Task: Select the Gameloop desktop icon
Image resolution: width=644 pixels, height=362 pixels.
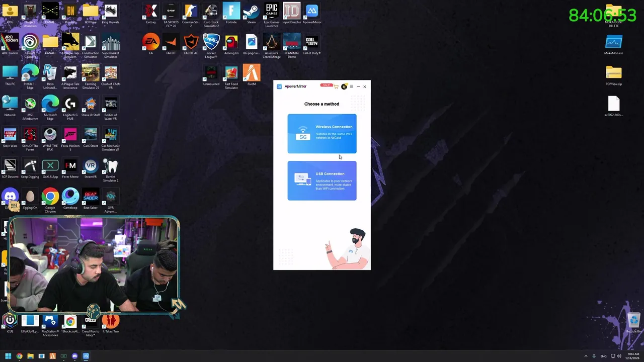Action: (70, 199)
